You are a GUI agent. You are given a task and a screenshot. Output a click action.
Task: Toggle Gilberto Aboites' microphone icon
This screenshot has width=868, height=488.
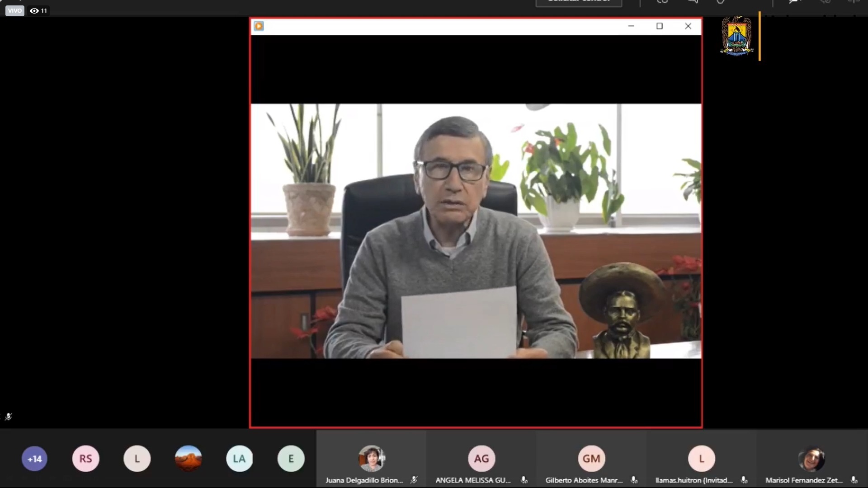click(x=634, y=480)
